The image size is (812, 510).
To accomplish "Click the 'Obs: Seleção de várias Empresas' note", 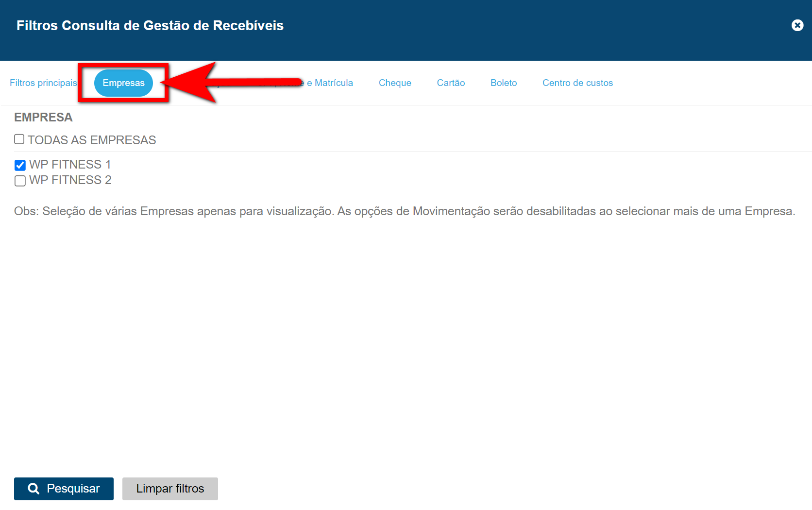I will [404, 211].
